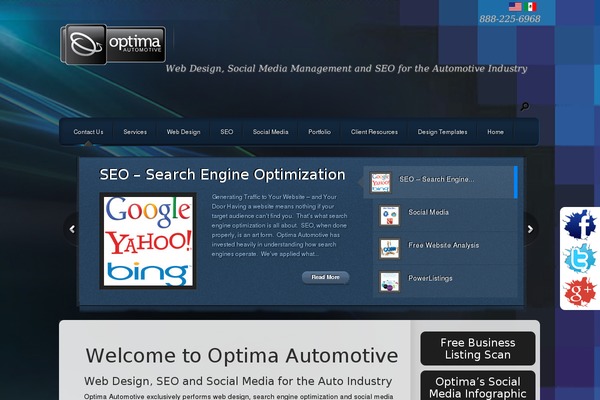The height and width of the screenshot is (400, 600).
Task: Go to previous slide arrow
Action: click(72, 229)
